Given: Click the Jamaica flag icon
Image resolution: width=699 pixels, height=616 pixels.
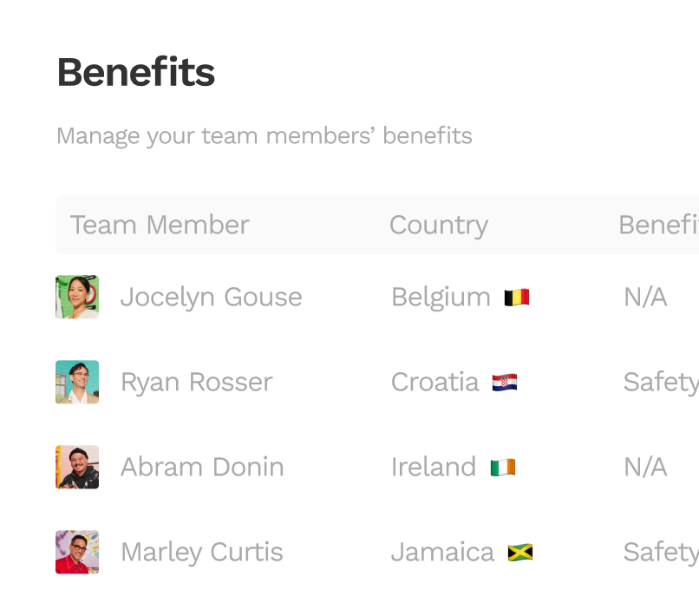Looking at the screenshot, I should click(520, 553).
